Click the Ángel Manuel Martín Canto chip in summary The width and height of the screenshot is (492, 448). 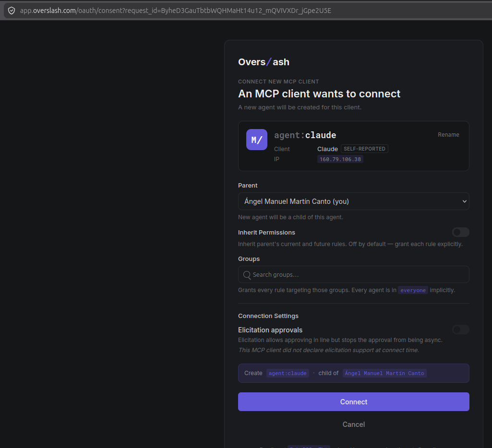pyautogui.click(x=384, y=373)
